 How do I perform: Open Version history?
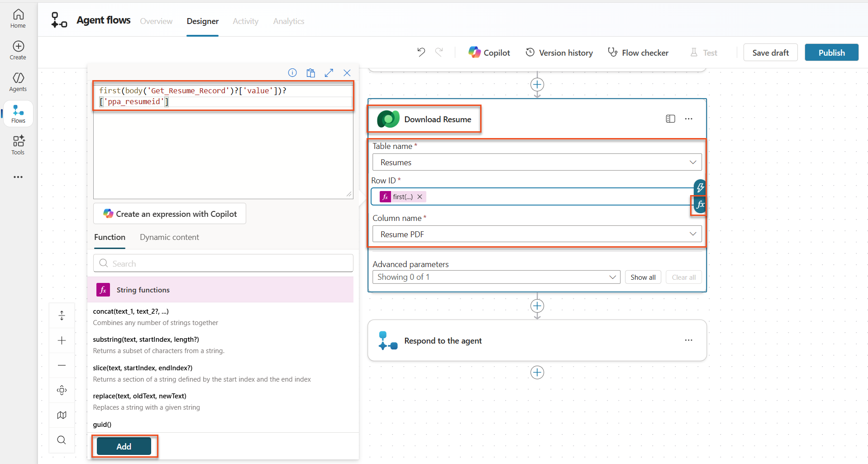pos(559,53)
